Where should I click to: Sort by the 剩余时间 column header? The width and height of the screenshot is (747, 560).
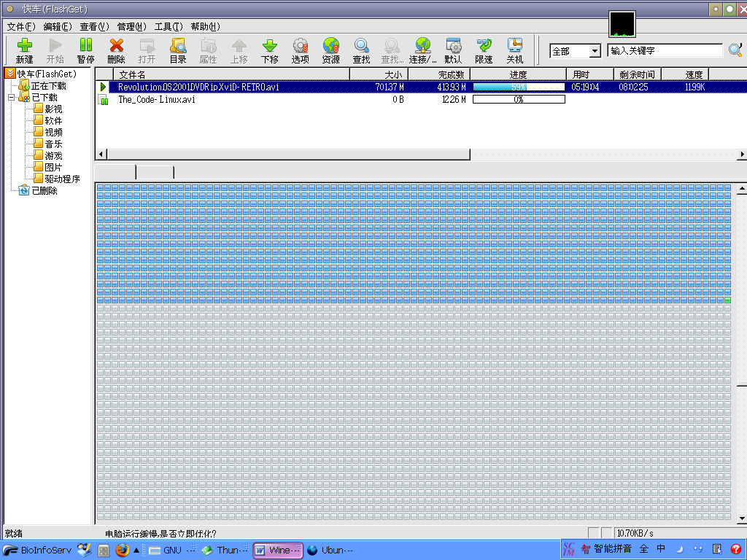point(638,74)
